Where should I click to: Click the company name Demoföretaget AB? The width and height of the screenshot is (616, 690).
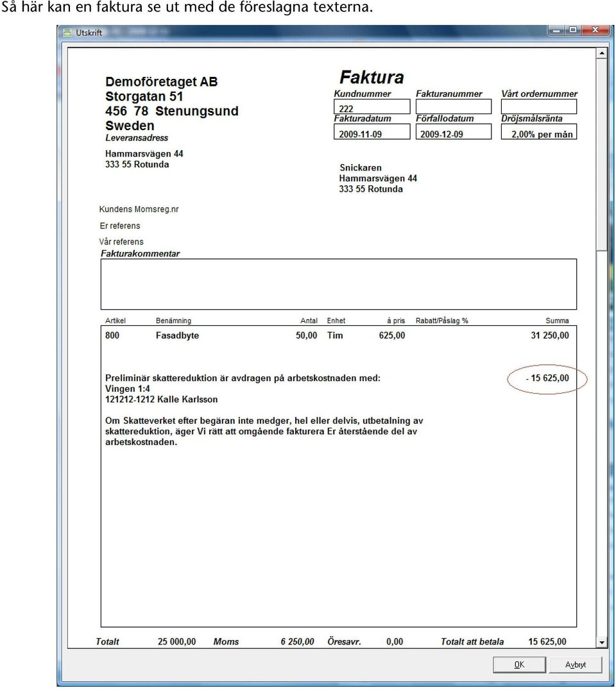coord(161,82)
